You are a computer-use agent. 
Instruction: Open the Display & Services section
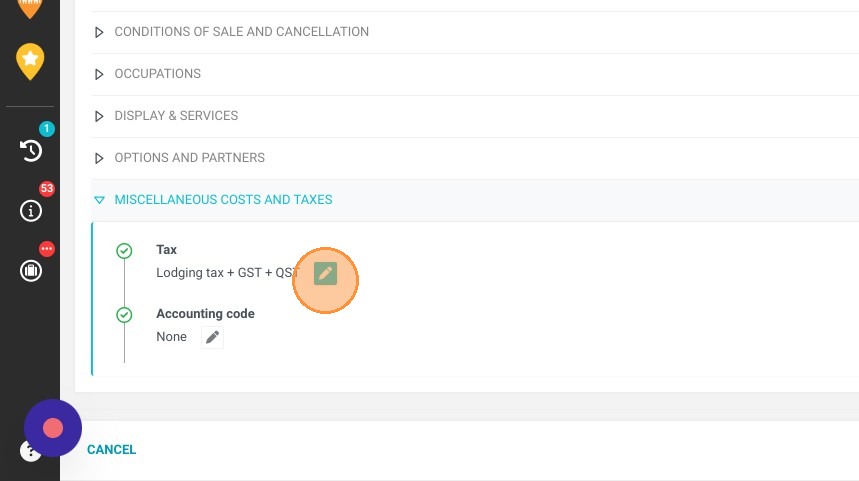(x=176, y=116)
